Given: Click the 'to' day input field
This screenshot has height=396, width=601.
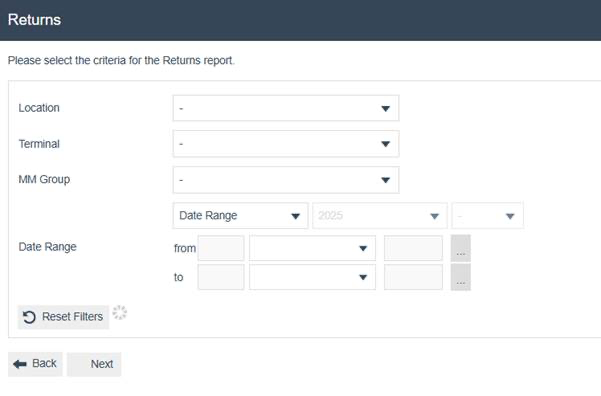Looking at the screenshot, I should 221,277.
